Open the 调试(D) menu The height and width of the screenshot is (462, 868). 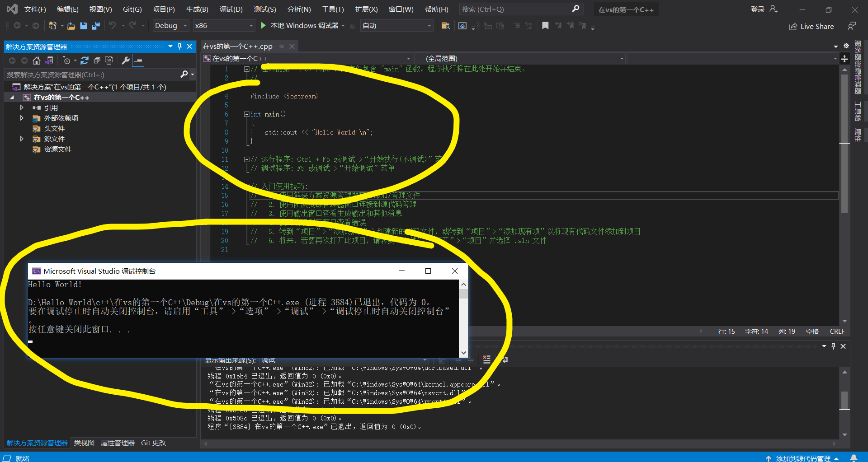(x=231, y=9)
